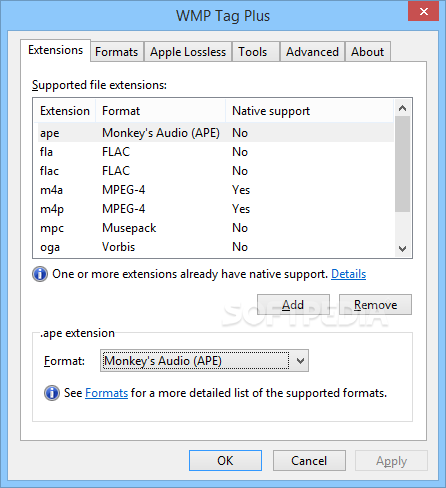The height and width of the screenshot is (488, 446).
Task: Click the Apply button
Action: coord(391,461)
